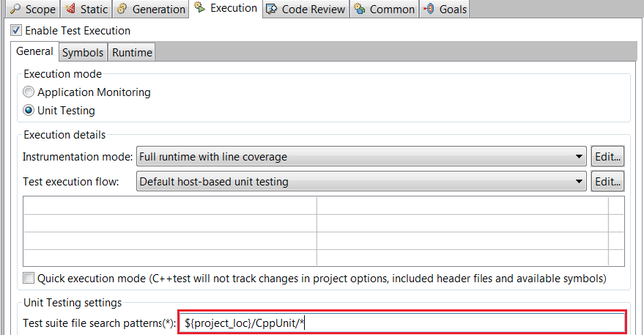The height and width of the screenshot is (335, 644).
Task: Click Edit button for Instrumentation mode
Action: [x=607, y=157]
